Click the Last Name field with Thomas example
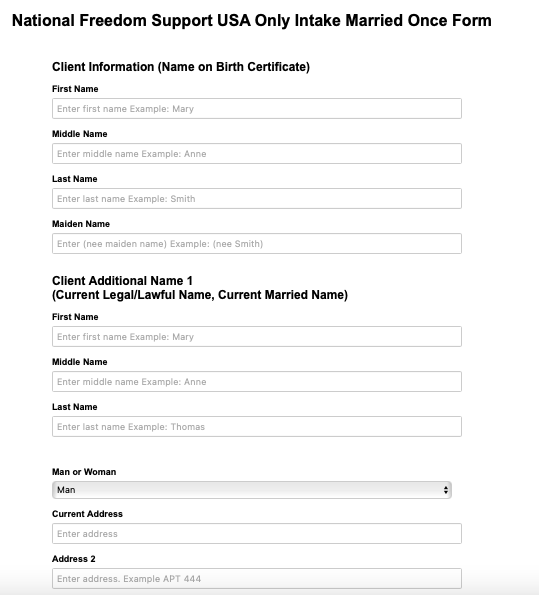The width and height of the screenshot is (539, 595). (257, 427)
